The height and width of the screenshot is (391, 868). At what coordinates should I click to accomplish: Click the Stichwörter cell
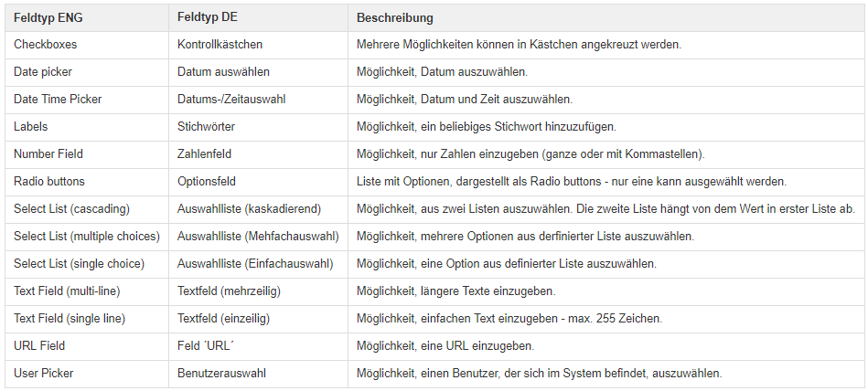coord(259,127)
